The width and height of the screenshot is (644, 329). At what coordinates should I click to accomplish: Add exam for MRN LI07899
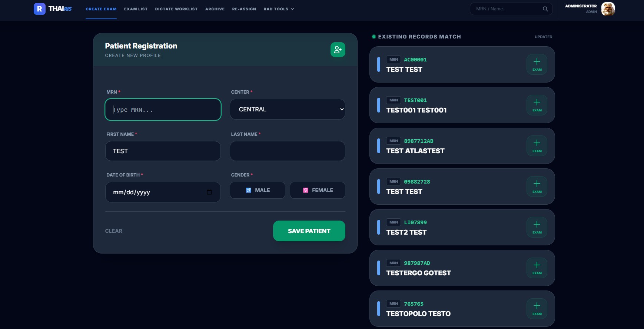(x=537, y=227)
